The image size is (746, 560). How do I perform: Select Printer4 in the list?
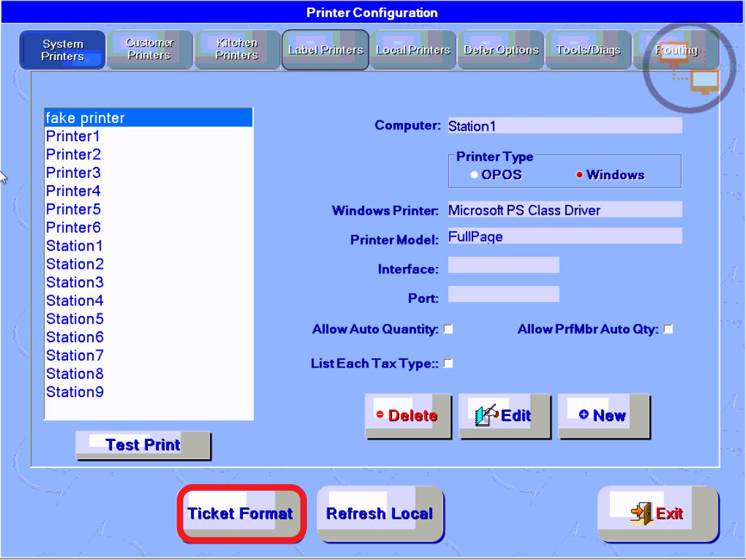click(149, 191)
